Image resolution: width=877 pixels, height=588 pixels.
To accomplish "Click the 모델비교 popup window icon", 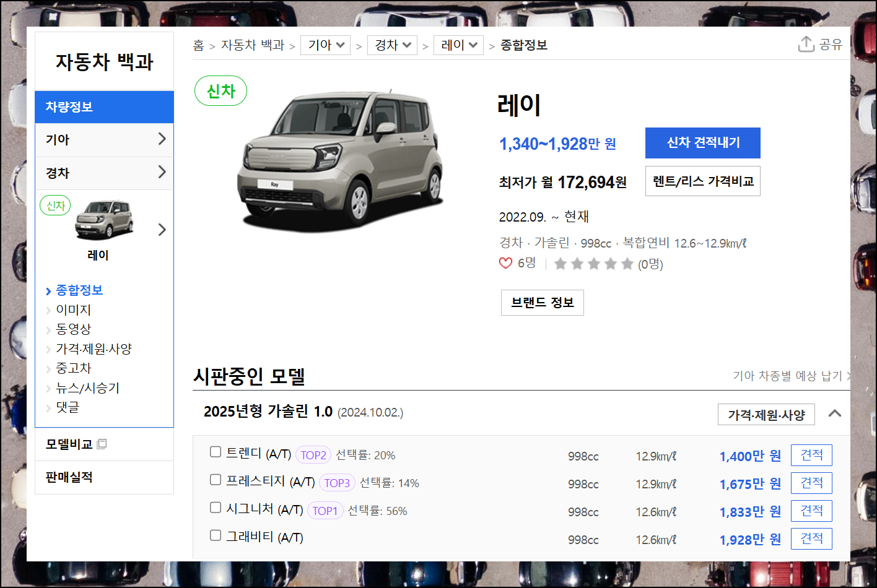I will pyautogui.click(x=102, y=444).
